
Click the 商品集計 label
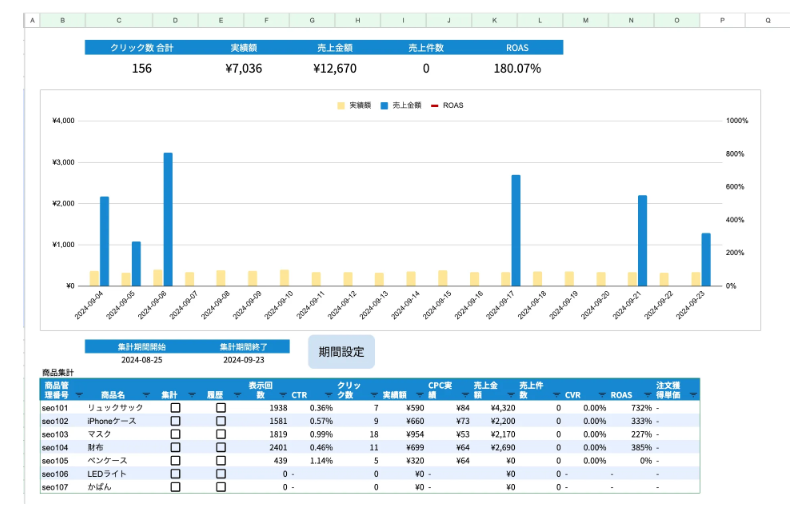58,373
